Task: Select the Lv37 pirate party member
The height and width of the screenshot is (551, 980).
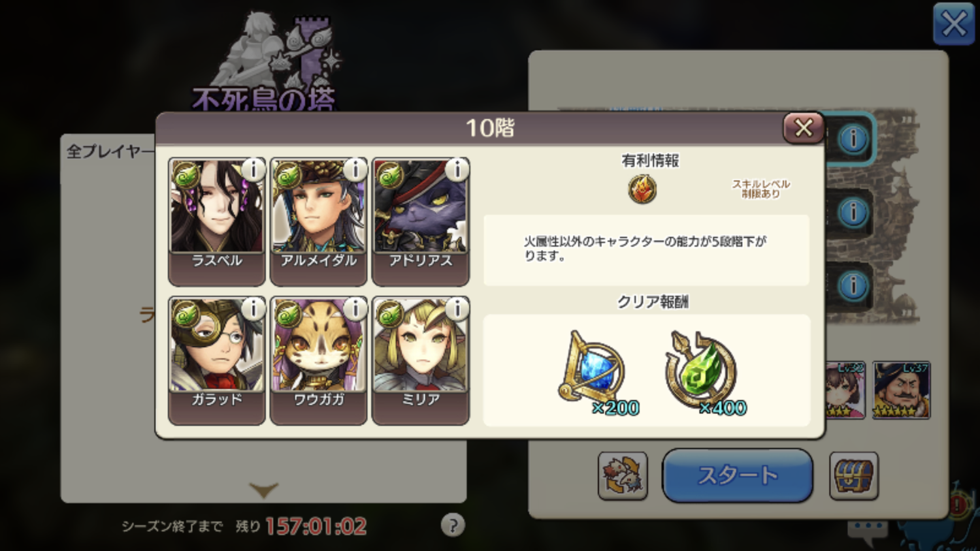Action: click(901, 390)
